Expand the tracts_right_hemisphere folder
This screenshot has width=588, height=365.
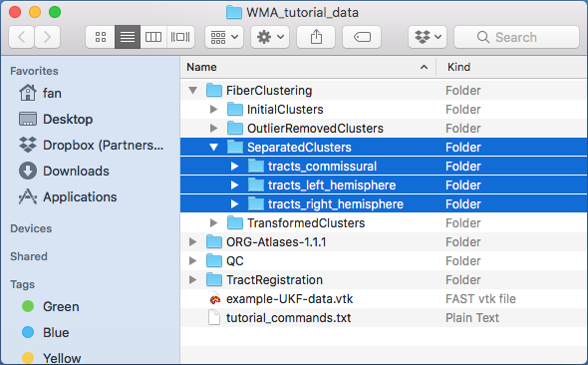(235, 204)
